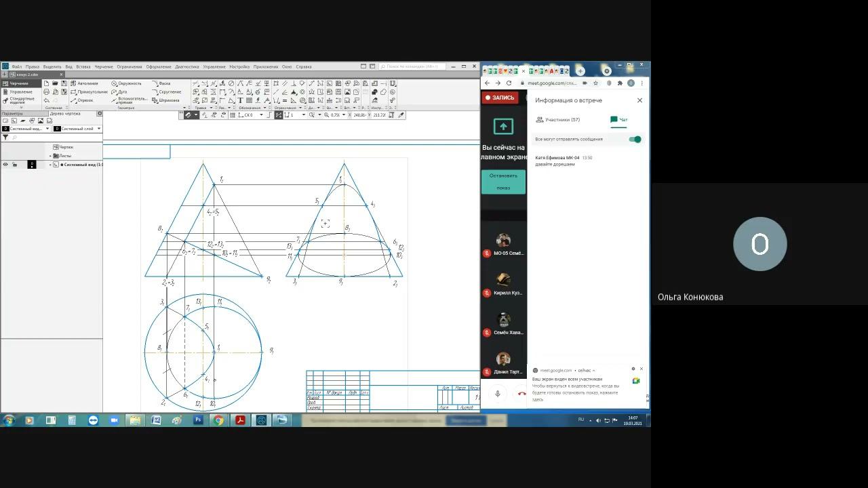Select the Скругление fillet tool
868x488 pixels.
pyautogui.click(x=167, y=91)
